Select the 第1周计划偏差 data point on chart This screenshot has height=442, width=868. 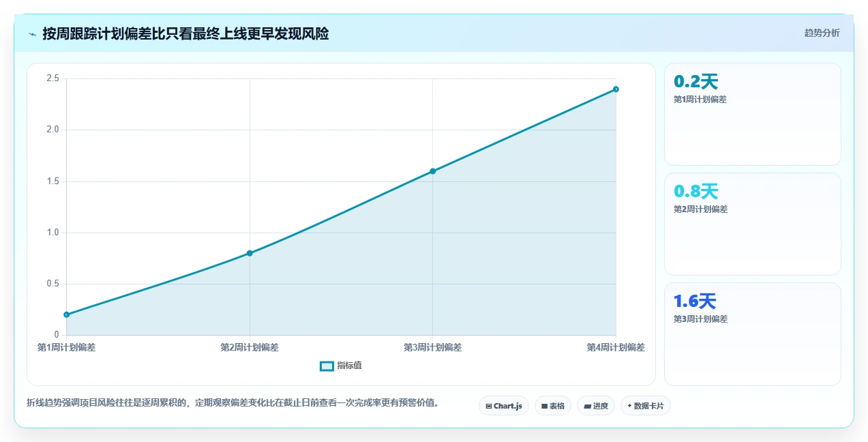click(67, 314)
